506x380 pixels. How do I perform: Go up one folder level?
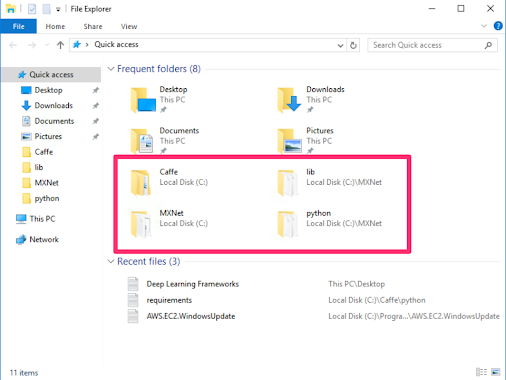(x=60, y=45)
